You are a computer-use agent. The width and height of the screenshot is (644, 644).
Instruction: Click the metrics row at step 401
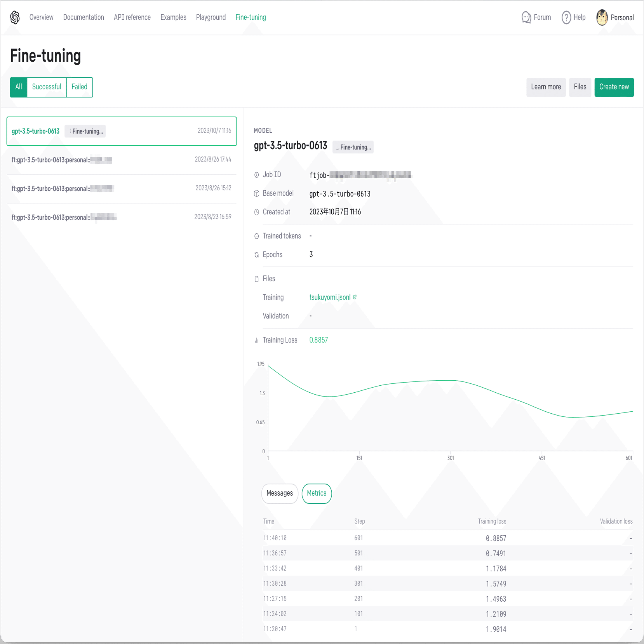point(448,569)
